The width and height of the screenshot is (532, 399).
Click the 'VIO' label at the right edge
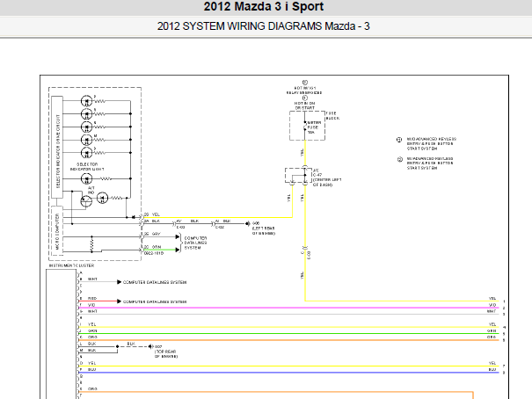tap(492, 305)
